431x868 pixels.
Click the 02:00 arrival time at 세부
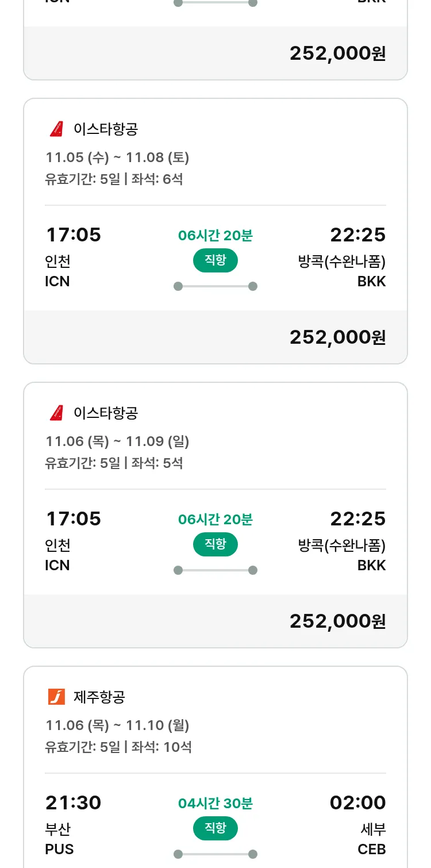click(x=357, y=802)
